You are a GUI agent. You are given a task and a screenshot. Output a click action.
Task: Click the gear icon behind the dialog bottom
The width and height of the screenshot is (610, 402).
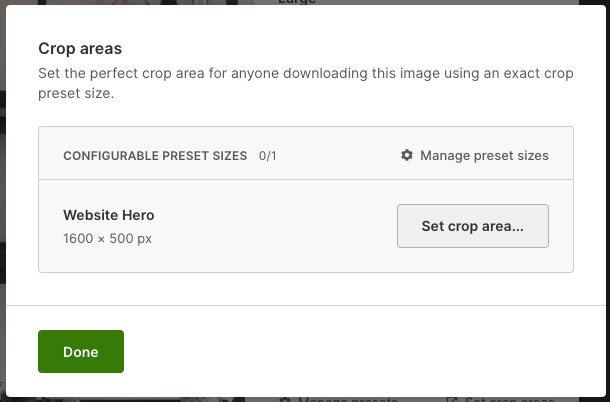[285, 400]
